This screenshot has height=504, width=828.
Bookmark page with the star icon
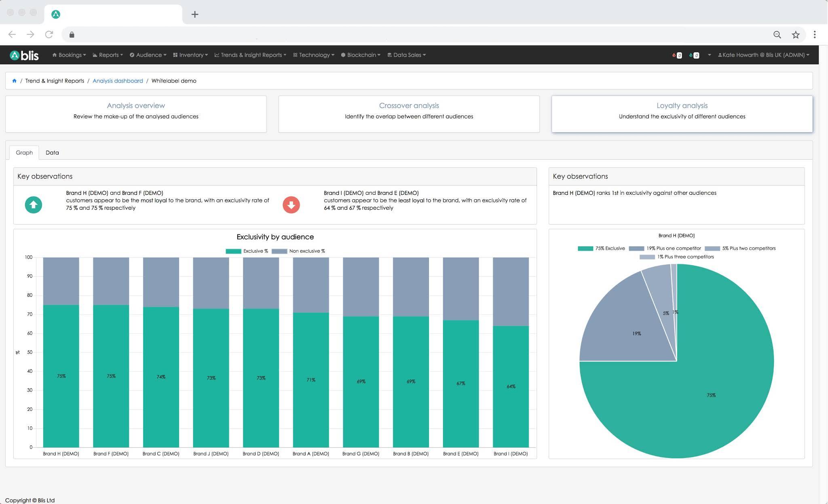click(796, 35)
